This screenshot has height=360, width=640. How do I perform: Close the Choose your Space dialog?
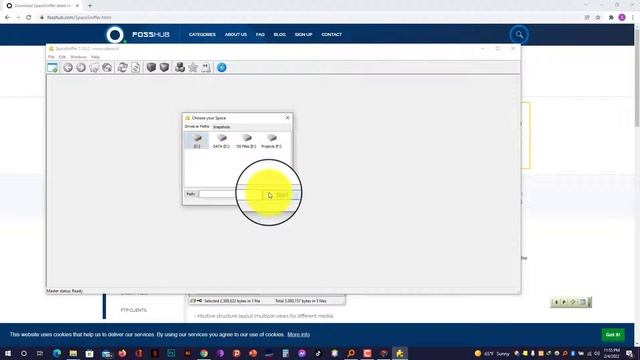click(x=287, y=118)
